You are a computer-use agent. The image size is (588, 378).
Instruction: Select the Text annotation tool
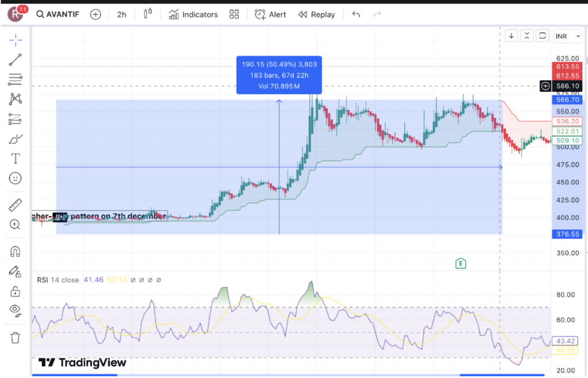pos(15,158)
